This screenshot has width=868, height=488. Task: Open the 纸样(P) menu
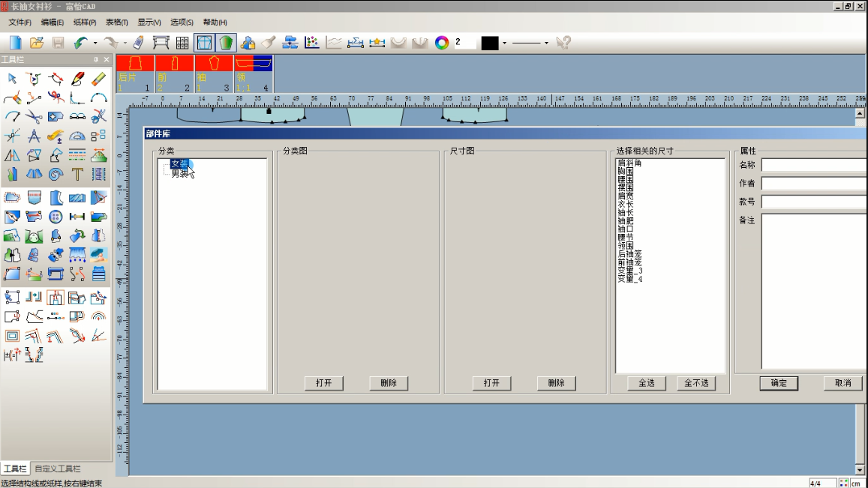(x=85, y=22)
